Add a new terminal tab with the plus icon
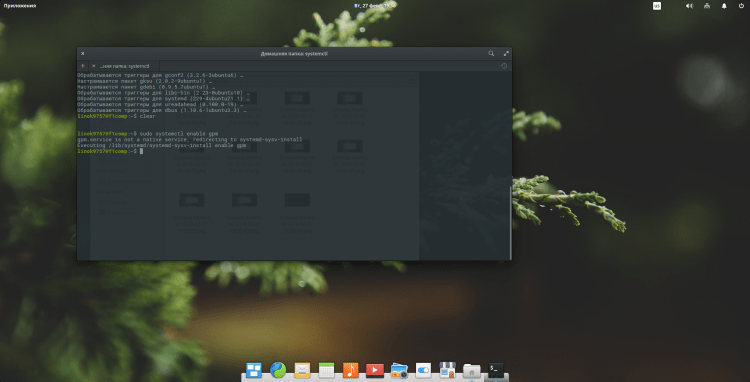The image size is (750, 382). (x=82, y=66)
